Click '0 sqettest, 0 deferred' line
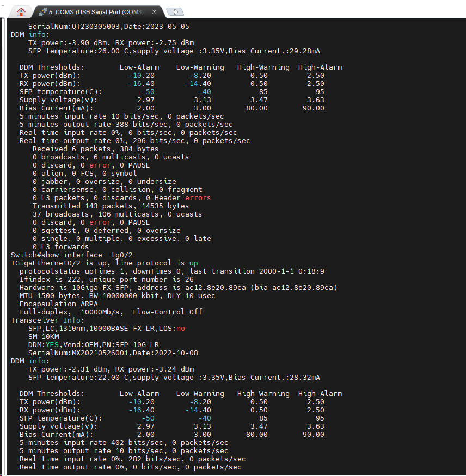The width and height of the screenshot is (466, 476). 106,231
